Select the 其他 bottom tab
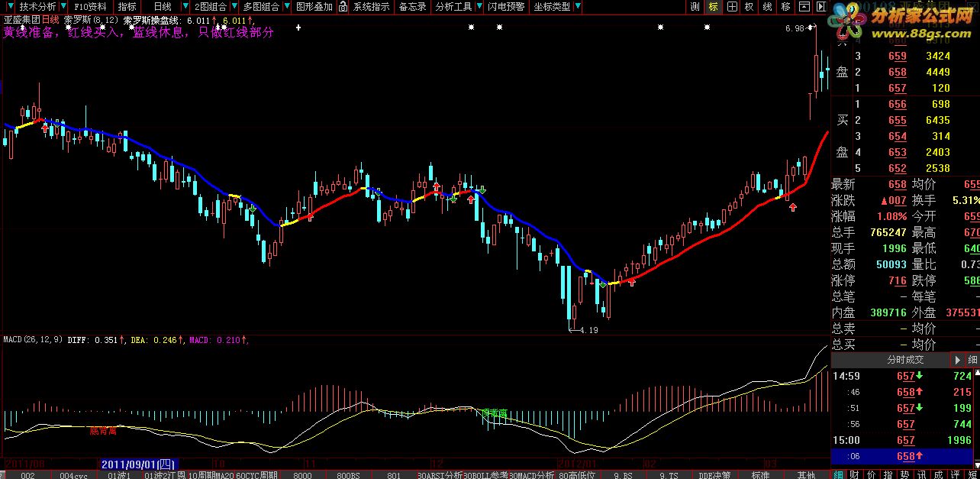Viewport: 980px width, 479px height. pyautogui.click(x=806, y=474)
